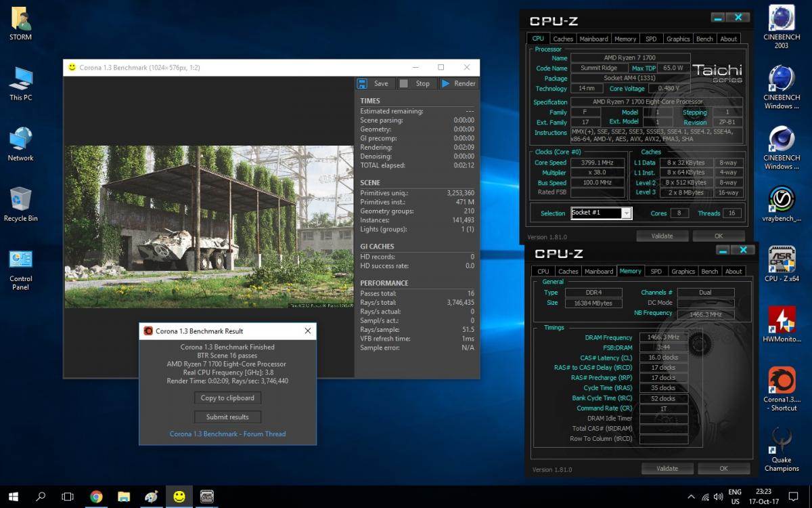Click the 'AMD Ryzen 7 1700' Name field
The width and height of the screenshot is (812, 508).
point(631,58)
